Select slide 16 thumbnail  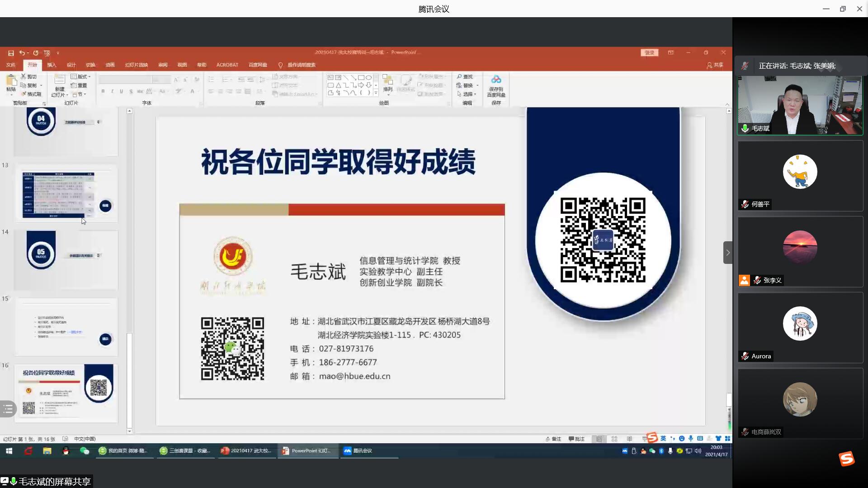66,393
